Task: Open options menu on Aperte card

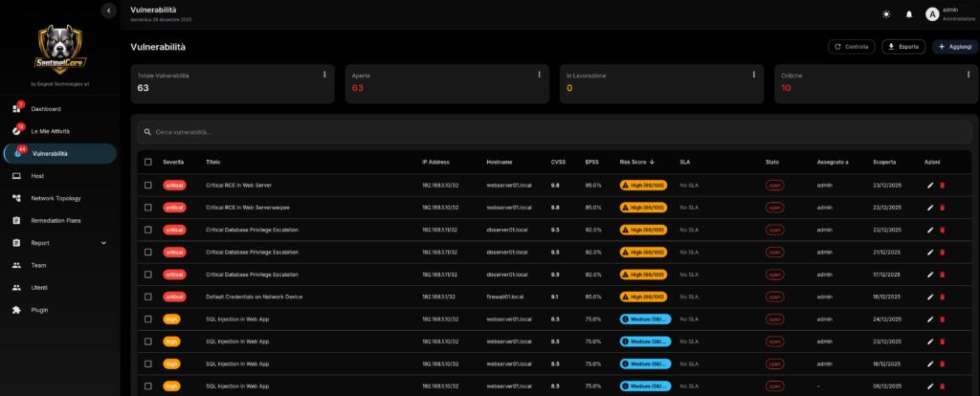Action: [x=539, y=75]
